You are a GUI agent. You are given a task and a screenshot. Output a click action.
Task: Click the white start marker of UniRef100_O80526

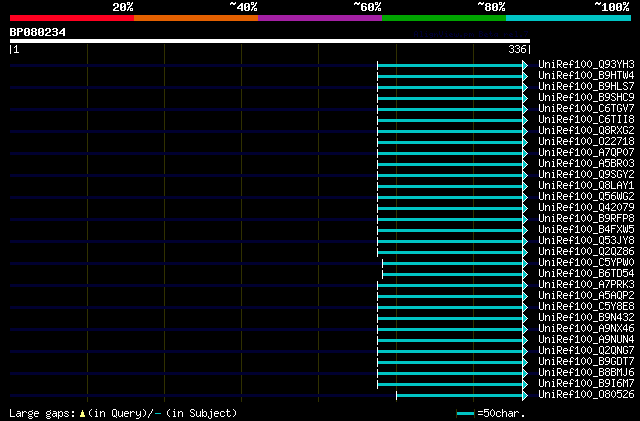396,395
